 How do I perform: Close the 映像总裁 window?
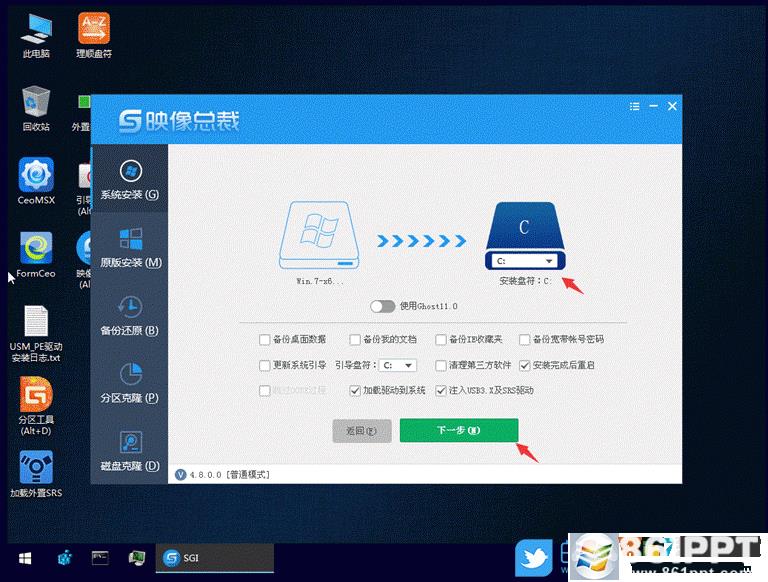(x=672, y=106)
